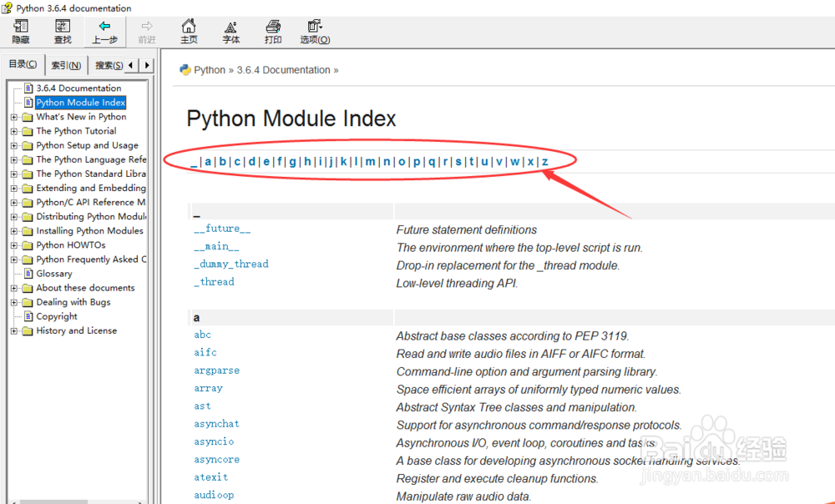Screen dimensions: 835x504
Task: Go back with the 上一步 arrow icon
Action: pos(104,27)
